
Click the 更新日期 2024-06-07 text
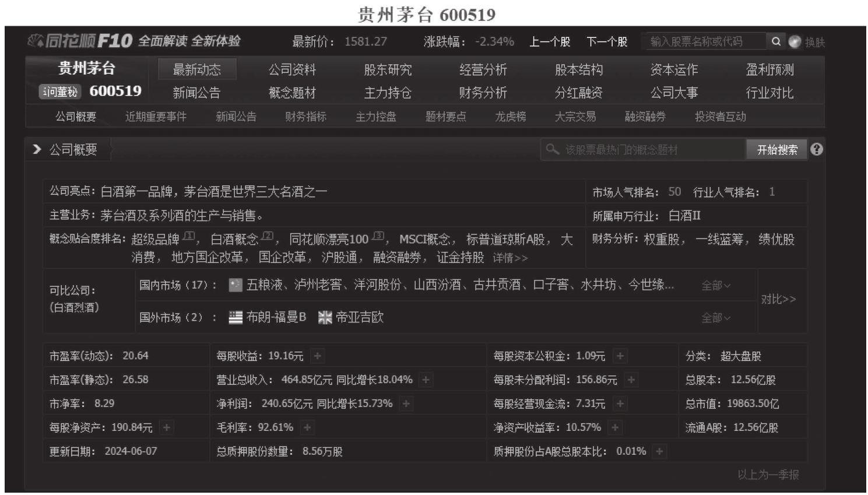click(x=103, y=451)
